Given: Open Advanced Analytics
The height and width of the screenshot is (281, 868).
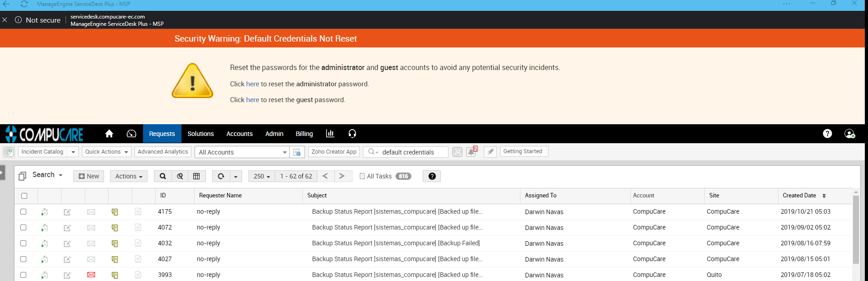Looking at the screenshot, I should pos(163,152).
